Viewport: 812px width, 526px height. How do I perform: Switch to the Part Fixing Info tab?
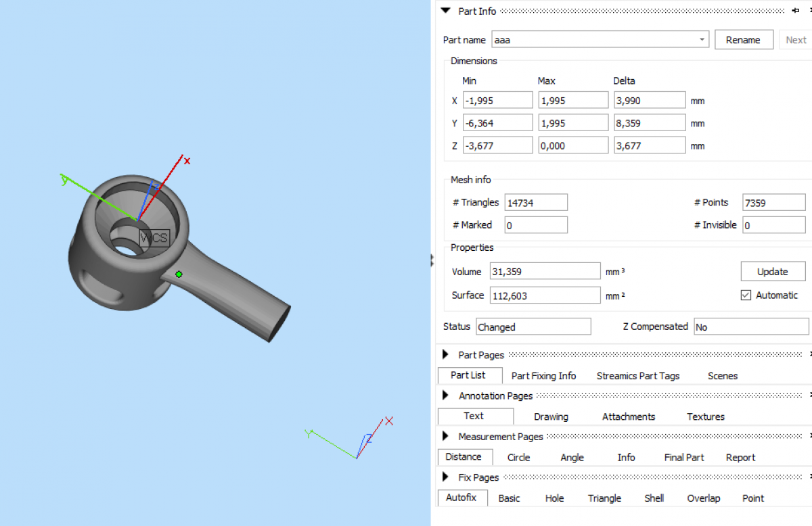(x=543, y=376)
